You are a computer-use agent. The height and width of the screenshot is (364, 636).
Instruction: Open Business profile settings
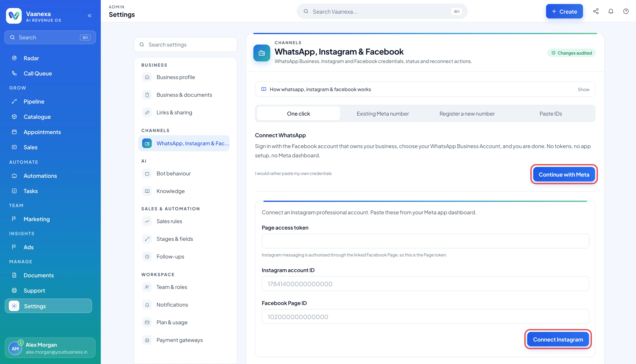[x=184, y=77]
